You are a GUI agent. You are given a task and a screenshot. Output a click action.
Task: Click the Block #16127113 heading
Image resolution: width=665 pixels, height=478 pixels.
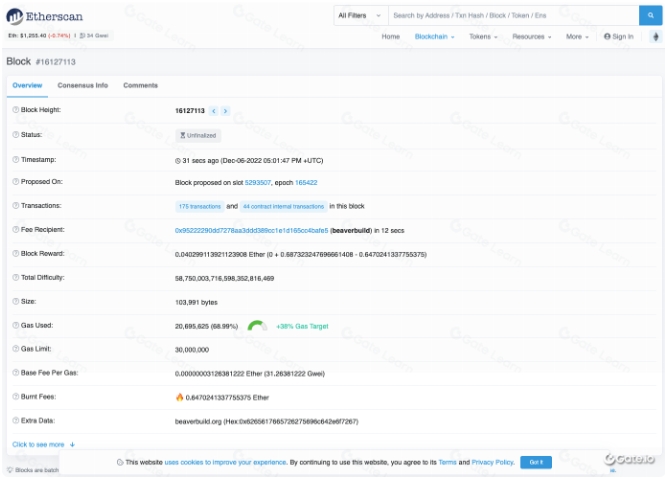(x=41, y=61)
